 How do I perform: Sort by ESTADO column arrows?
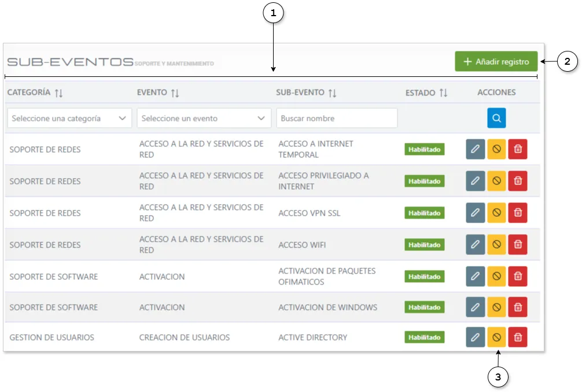click(x=443, y=93)
